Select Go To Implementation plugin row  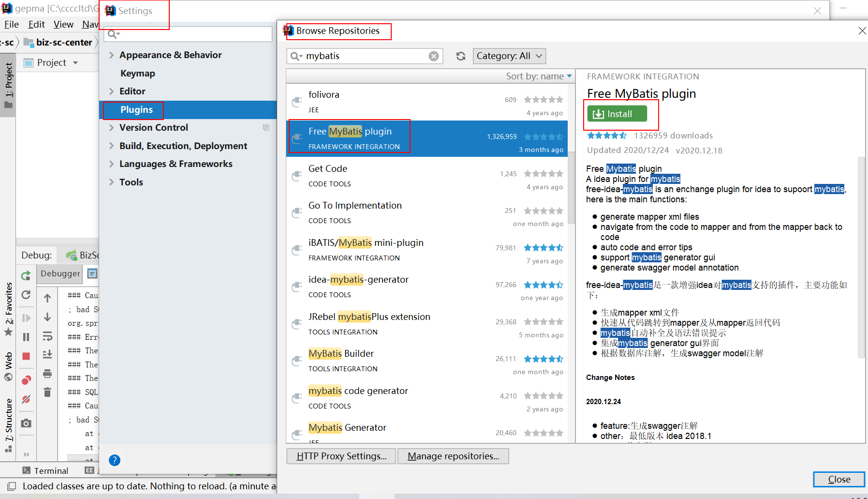(x=427, y=213)
